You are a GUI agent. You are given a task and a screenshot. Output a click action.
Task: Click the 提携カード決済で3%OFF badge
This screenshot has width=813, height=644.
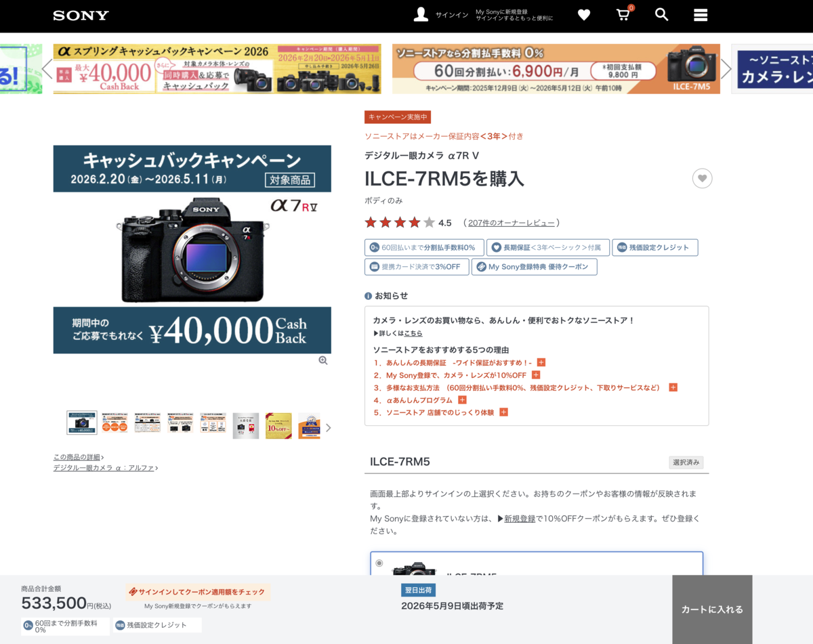417,267
